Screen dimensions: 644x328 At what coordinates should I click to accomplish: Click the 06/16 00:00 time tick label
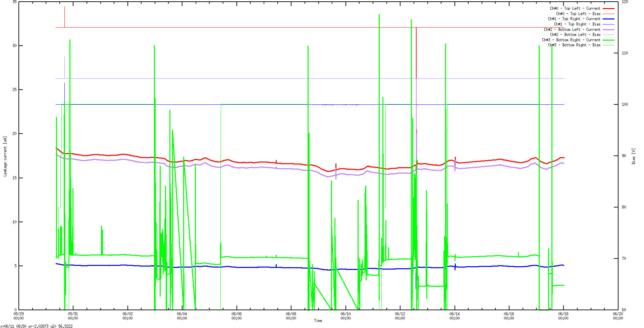pyautogui.click(x=509, y=316)
